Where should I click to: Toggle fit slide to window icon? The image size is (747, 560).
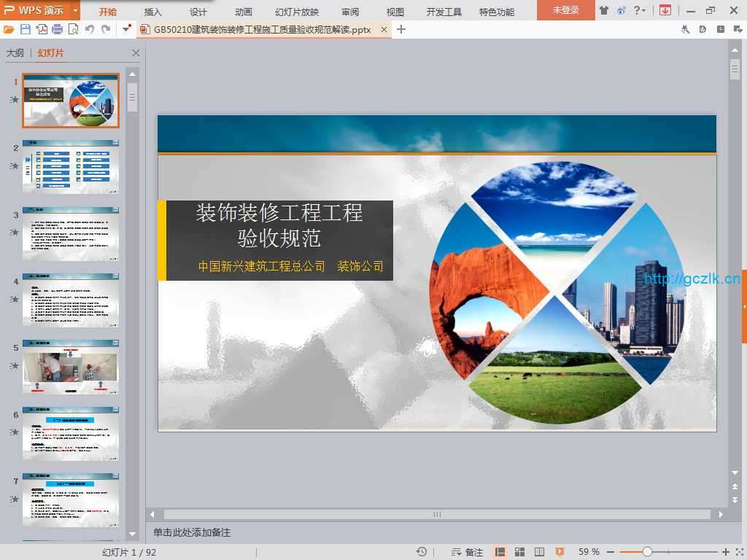[x=738, y=552]
